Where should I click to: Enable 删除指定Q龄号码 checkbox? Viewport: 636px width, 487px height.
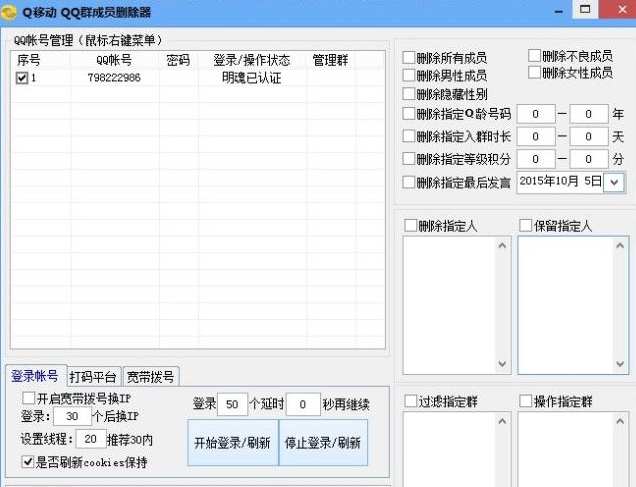[409, 114]
